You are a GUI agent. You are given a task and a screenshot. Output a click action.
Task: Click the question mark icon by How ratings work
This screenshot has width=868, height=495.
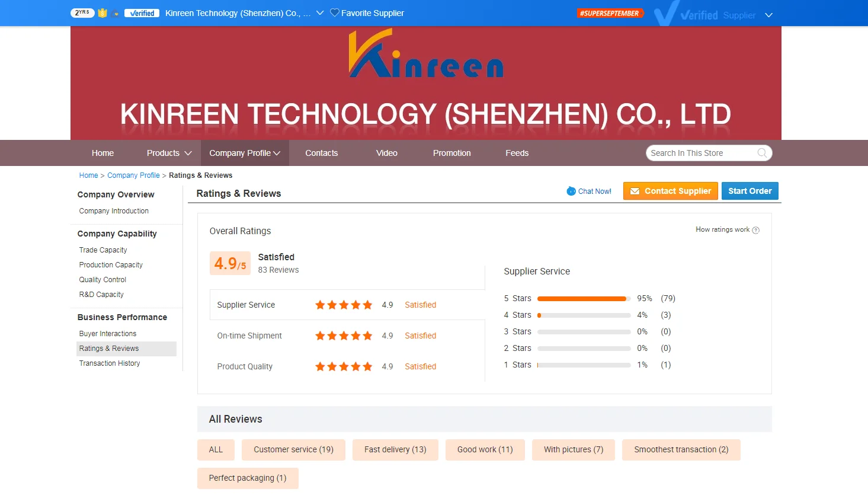tap(755, 230)
